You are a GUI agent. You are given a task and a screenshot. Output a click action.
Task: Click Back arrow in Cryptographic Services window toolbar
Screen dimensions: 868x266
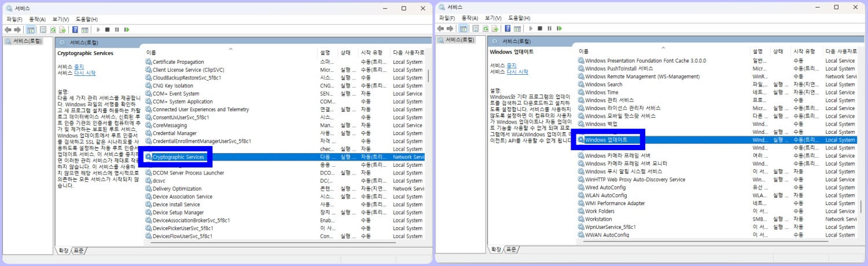(x=8, y=30)
